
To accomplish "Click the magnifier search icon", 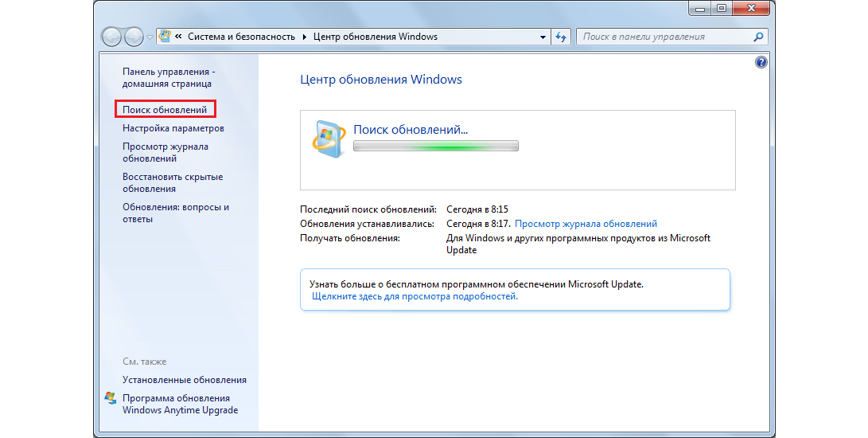I will (x=759, y=37).
